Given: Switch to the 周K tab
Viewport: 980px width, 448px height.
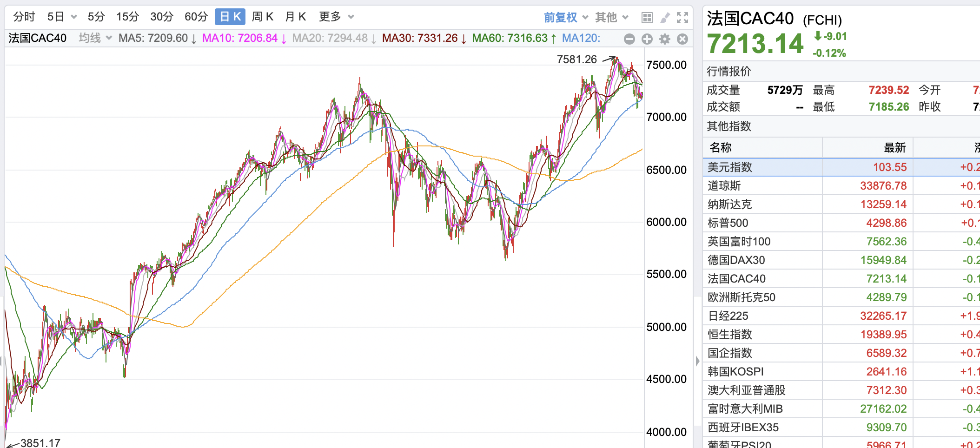Looking at the screenshot, I should 262,17.
